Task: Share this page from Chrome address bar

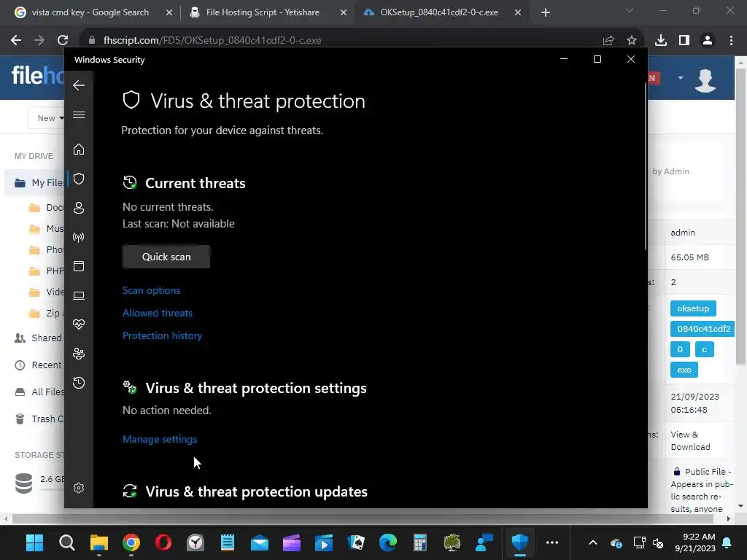Action: point(608,41)
